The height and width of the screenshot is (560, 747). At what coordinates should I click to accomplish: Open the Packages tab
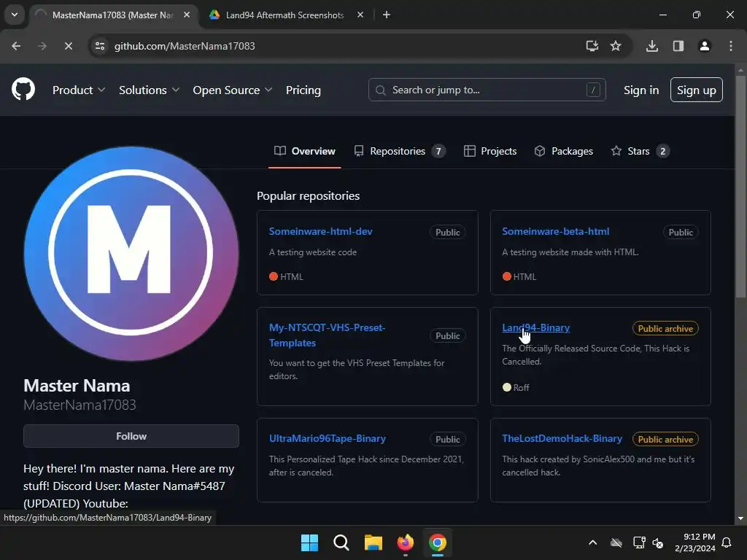[564, 151]
